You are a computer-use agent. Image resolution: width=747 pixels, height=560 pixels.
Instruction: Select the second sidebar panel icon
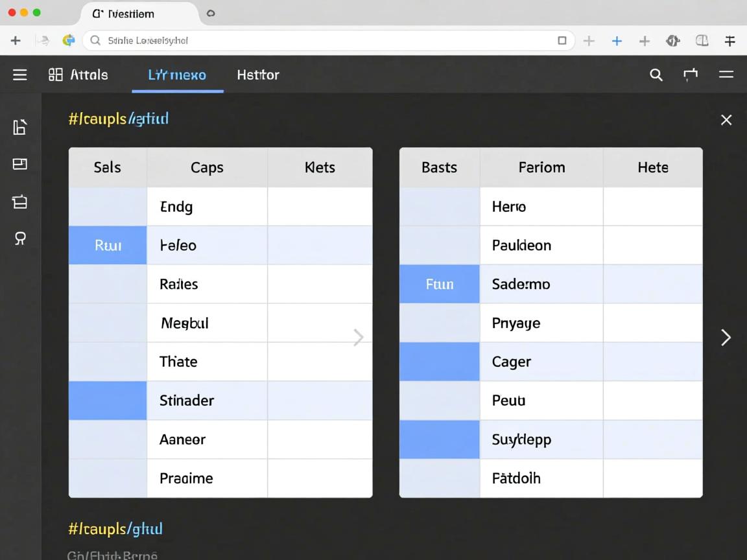click(20, 164)
